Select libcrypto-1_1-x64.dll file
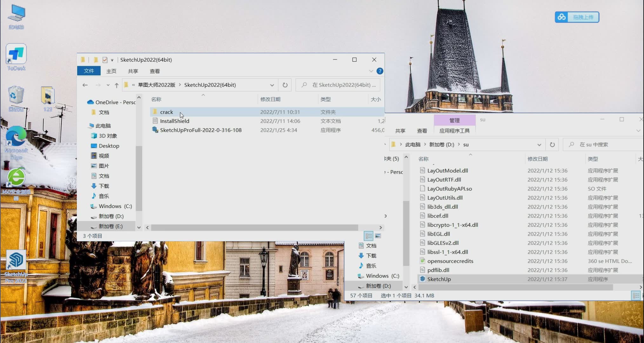Screen dimensions: 644x343 click(453, 225)
